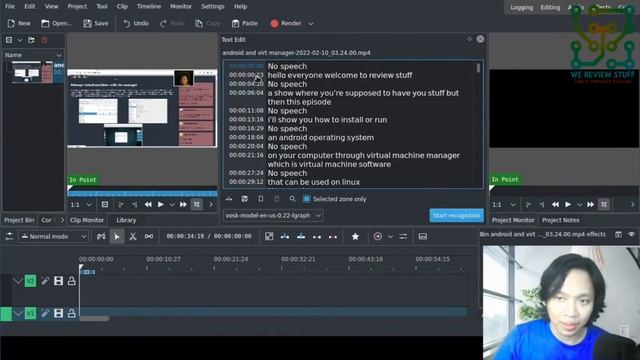
Task: Select the Razor tool in timeline toolbar
Action: (x=133, y=236)
